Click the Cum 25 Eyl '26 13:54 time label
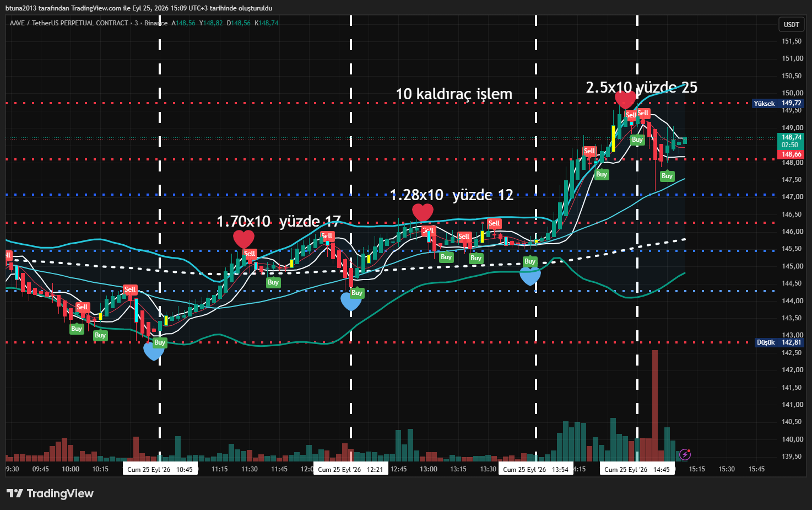812x510 pixels. point(536,469)
